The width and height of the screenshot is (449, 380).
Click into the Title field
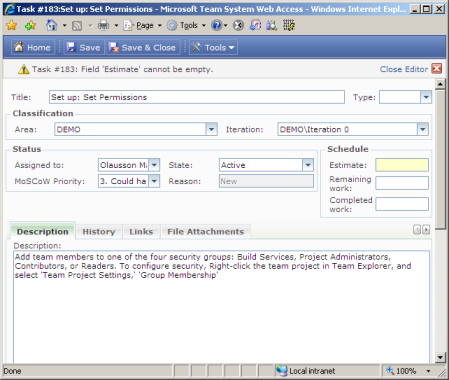coord(197,97)
